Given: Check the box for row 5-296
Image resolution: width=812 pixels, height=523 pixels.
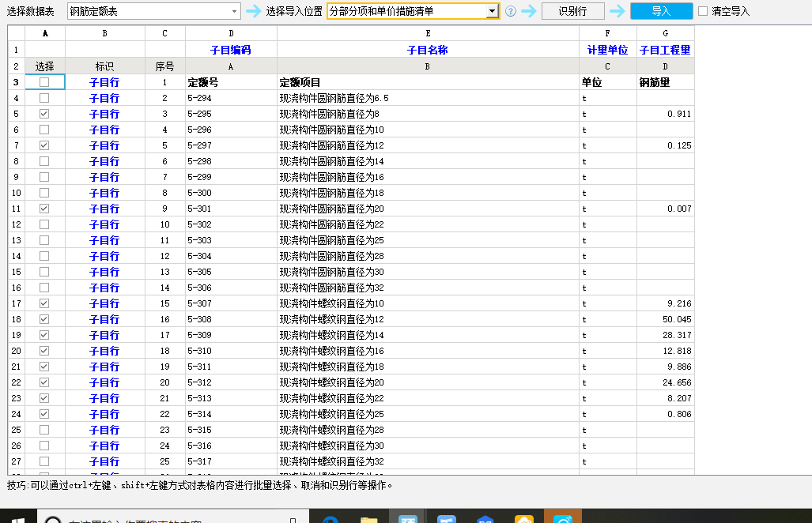Looking at the screenshot, I should point(44,130).
